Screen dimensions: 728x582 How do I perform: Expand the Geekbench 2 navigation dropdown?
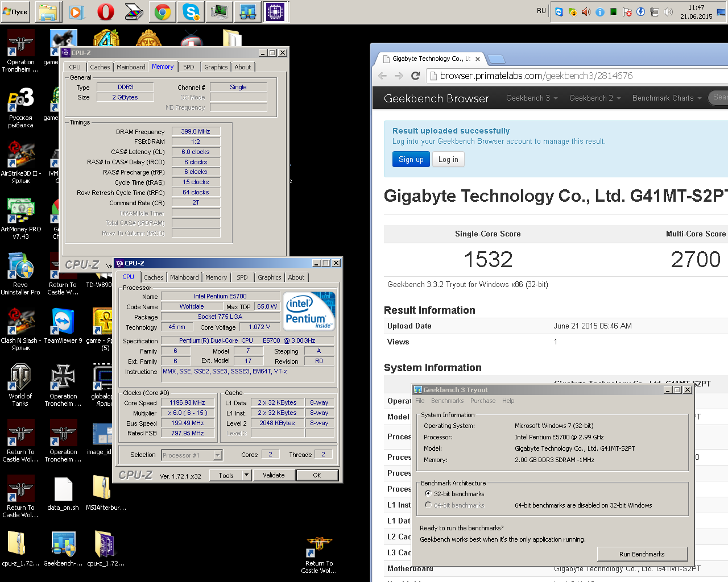coord(595,98)
